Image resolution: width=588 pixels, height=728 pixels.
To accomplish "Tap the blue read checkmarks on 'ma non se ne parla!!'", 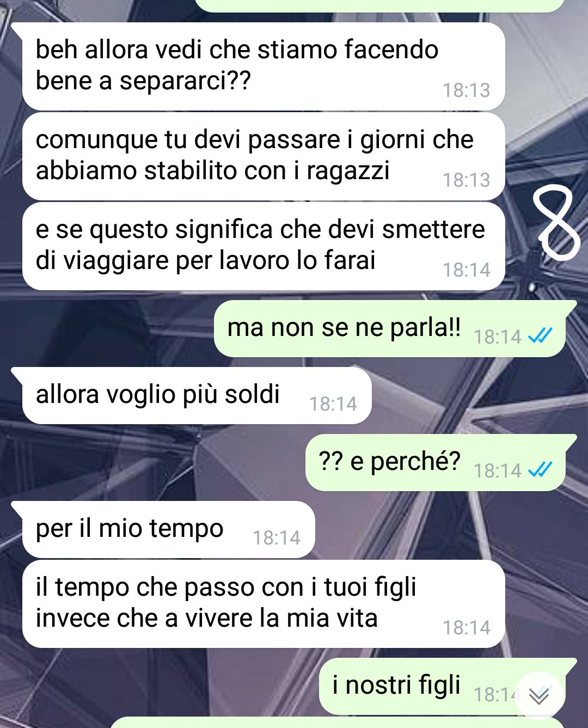I will coord(541,336).
